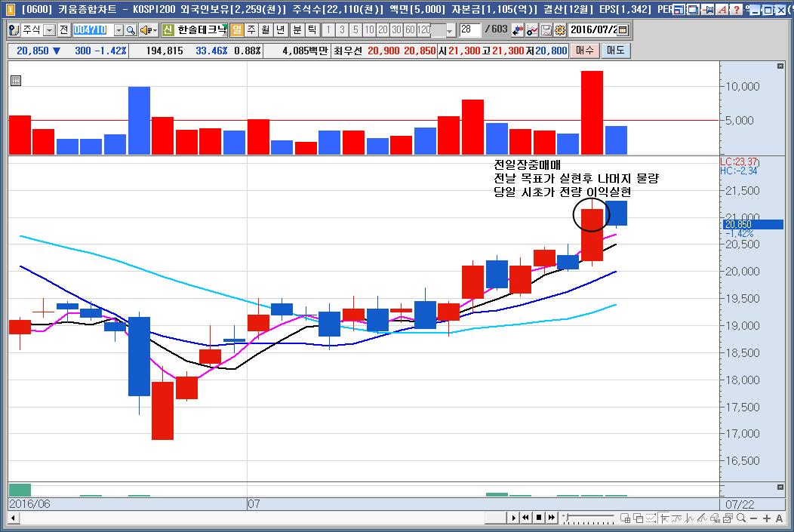Click the date field 2016/07/2
794x532 pixels.
593,30
